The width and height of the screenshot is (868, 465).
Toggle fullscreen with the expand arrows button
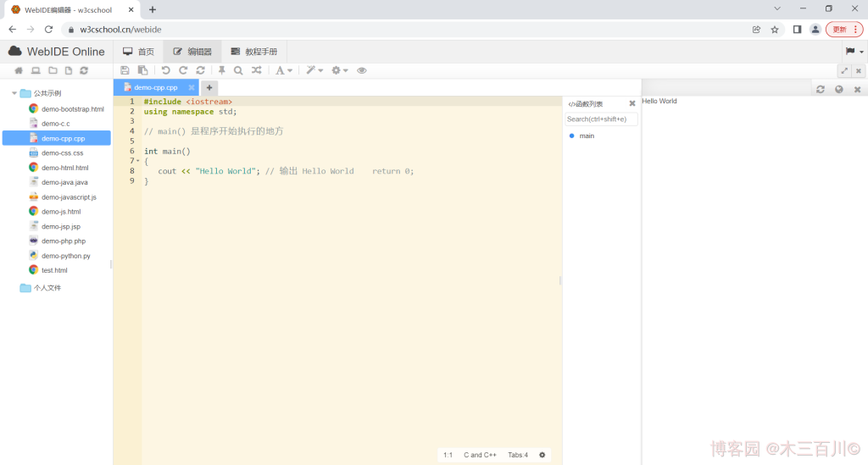coord(844,70)
